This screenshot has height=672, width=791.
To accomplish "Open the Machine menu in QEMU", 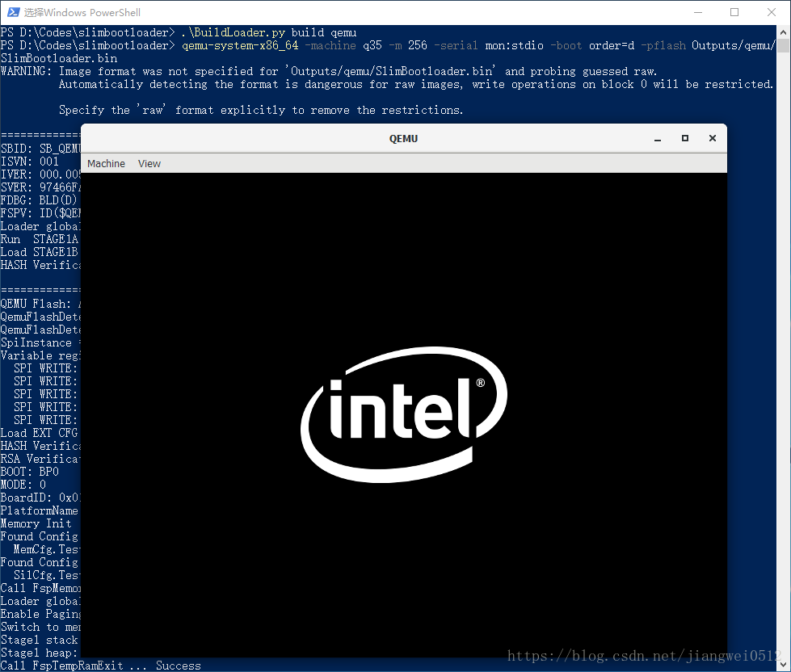I will (x=106, y=164).
